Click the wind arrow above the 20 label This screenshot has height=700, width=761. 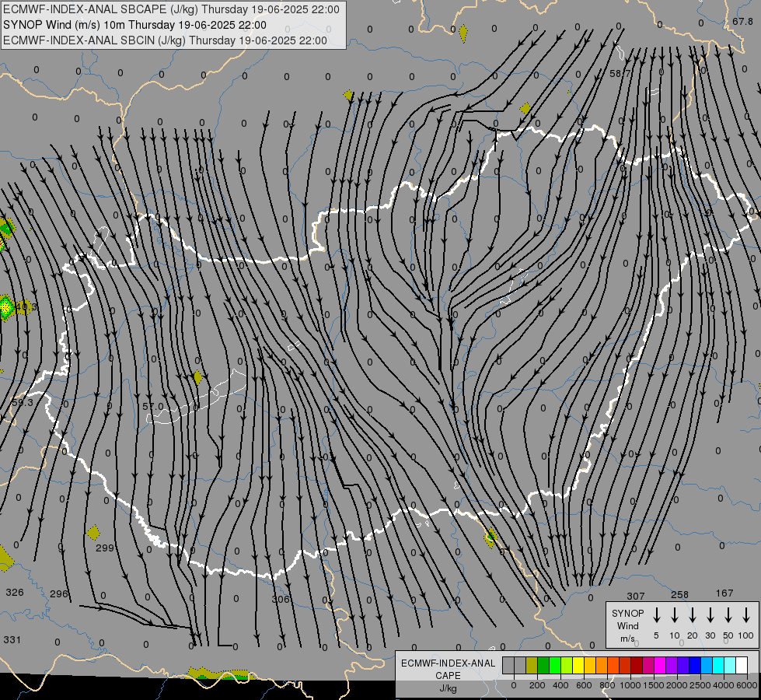[693, 615]
